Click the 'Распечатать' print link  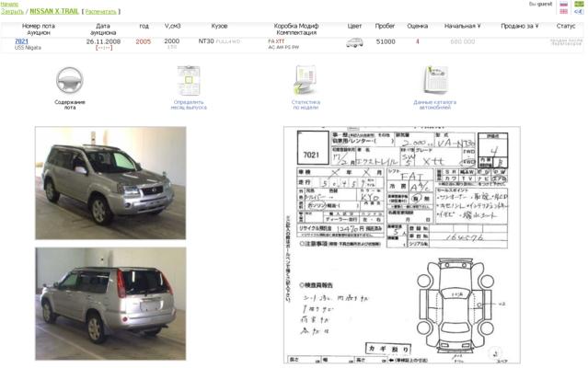click(x=101, y=12)
